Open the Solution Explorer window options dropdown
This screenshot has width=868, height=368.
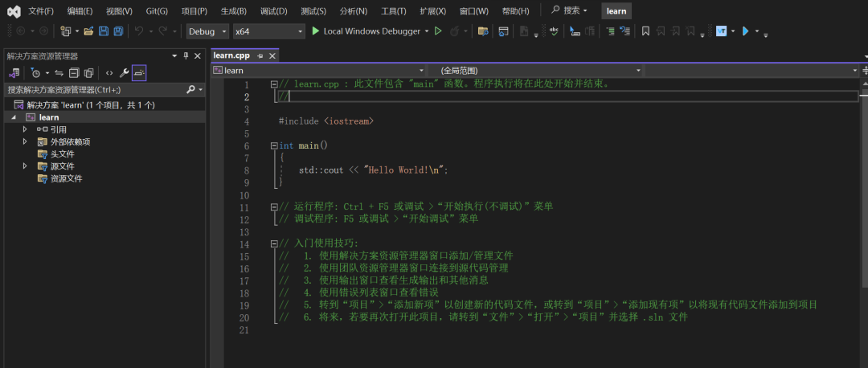175,56
